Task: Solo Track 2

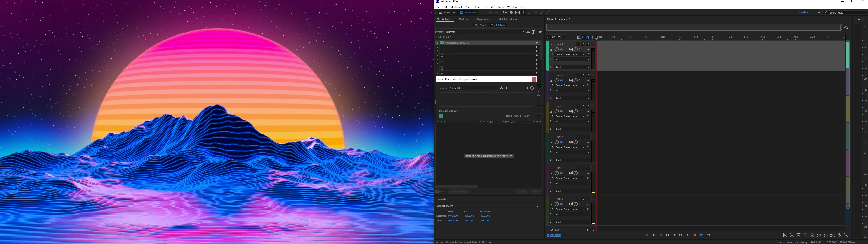Action: coord(583,75)
